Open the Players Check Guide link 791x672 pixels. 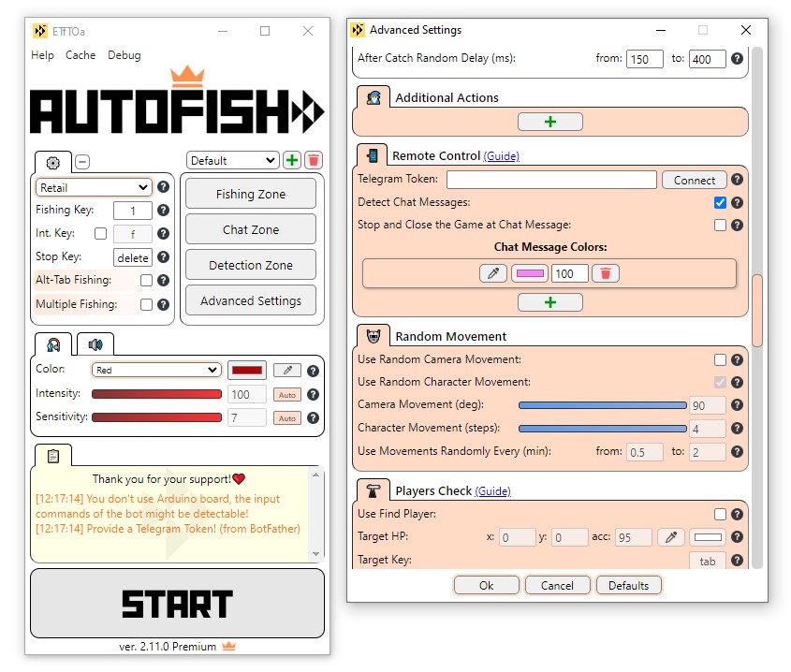493,490
